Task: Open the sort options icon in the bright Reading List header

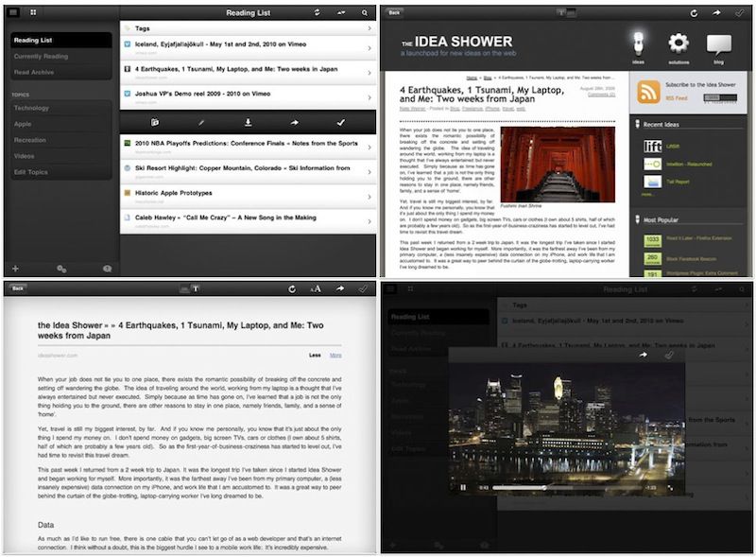Action: tap(341, 13)
